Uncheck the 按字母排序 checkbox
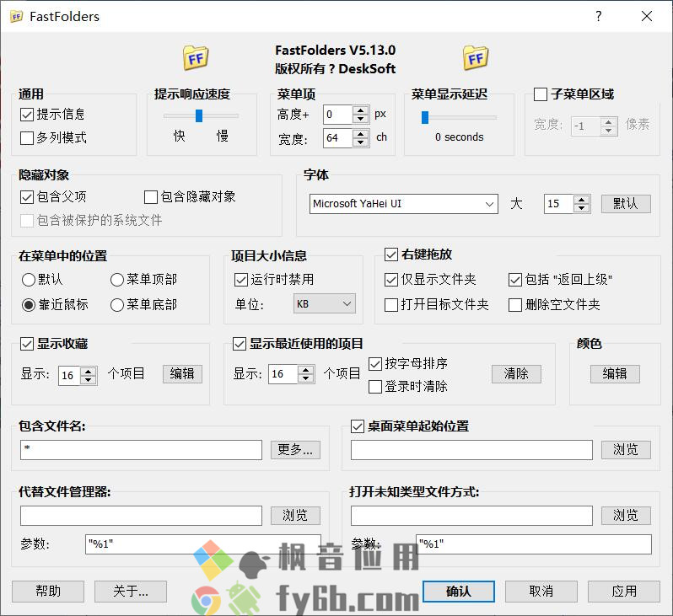673x616 pixels. coord(375,364)
